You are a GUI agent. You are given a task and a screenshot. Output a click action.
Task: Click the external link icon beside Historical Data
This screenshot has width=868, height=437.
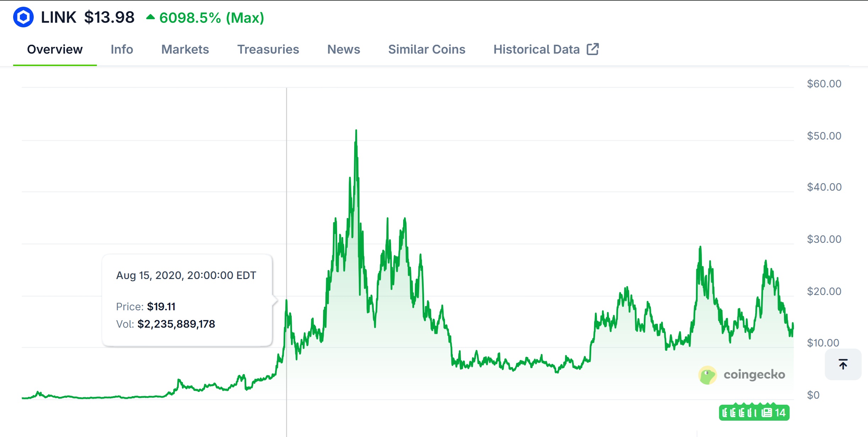click(x=593, y=49)
